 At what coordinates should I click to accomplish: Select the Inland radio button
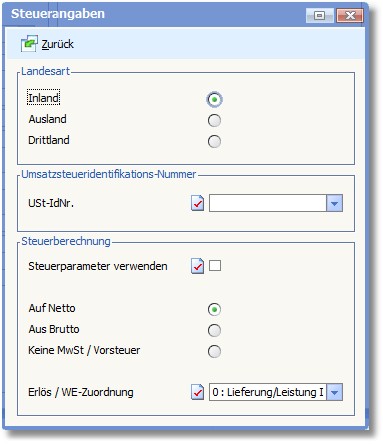[x=214, y=99]
